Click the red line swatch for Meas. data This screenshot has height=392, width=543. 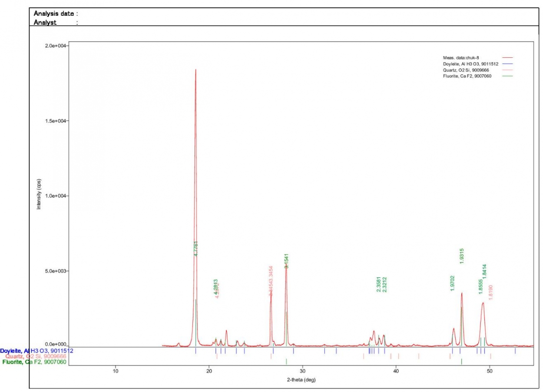point(507,57)
